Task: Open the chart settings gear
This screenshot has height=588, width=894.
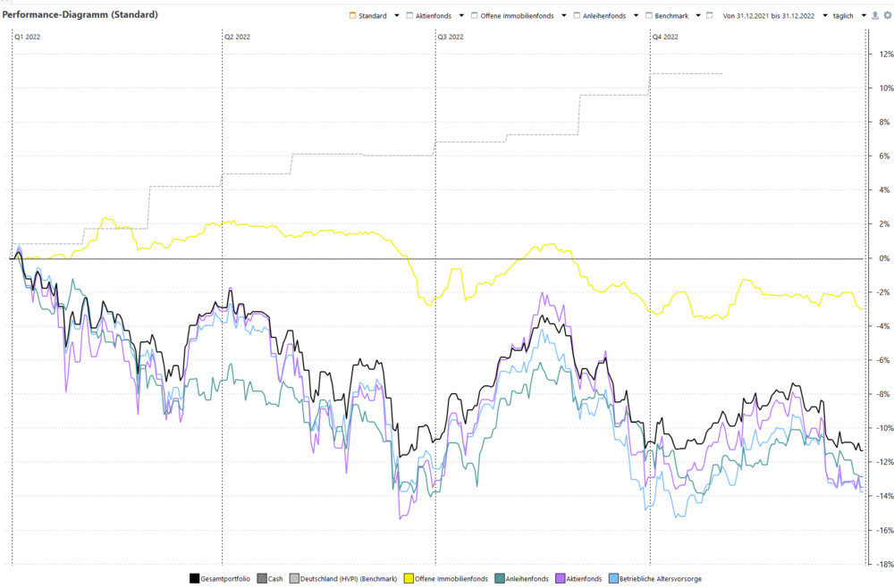Action: pyautogui.click(x=887, y=15)
